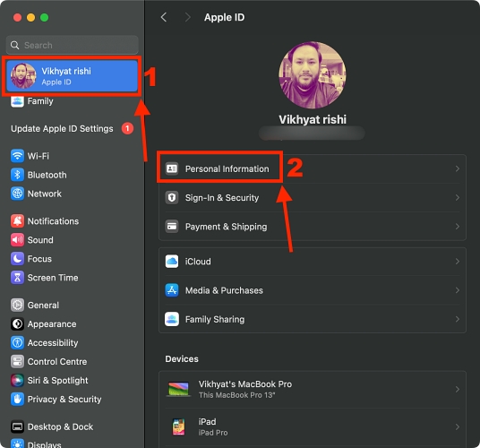Click the Displays icon in sidebar

click(17, 444)
